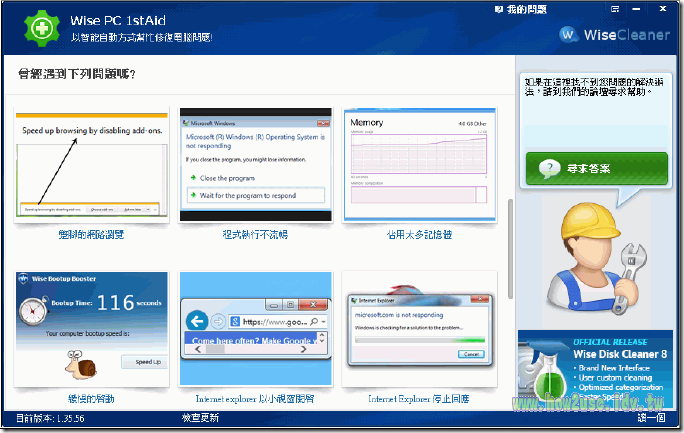
Task: Select the program not responding thumbnail
Action: 255,165
